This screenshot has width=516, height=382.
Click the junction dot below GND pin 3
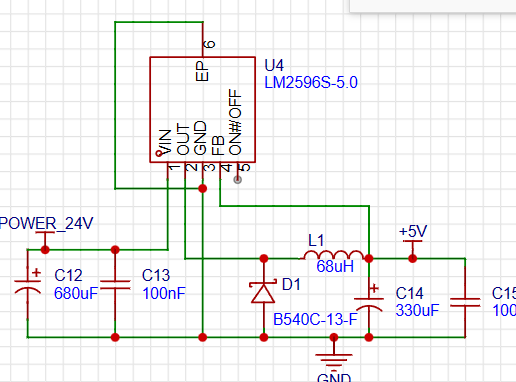202,189
